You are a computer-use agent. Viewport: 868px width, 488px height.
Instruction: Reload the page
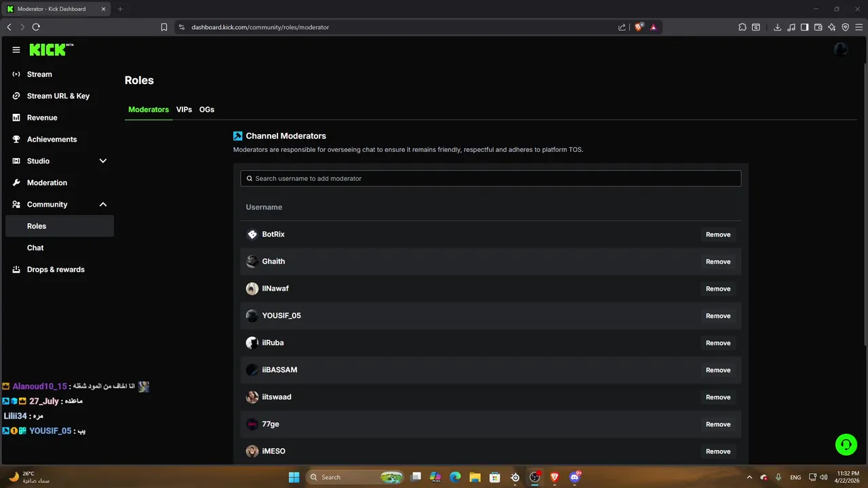pyautogui.click(x=36, y=27)
